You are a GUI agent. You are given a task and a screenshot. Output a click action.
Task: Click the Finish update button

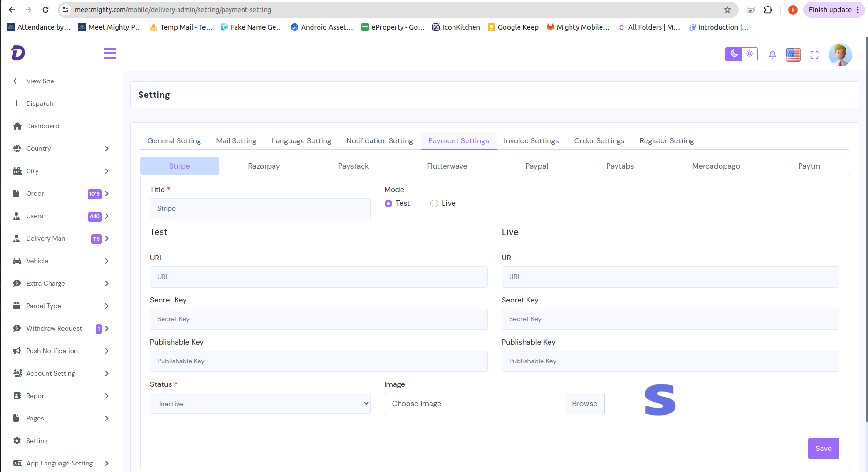(834, 10)
